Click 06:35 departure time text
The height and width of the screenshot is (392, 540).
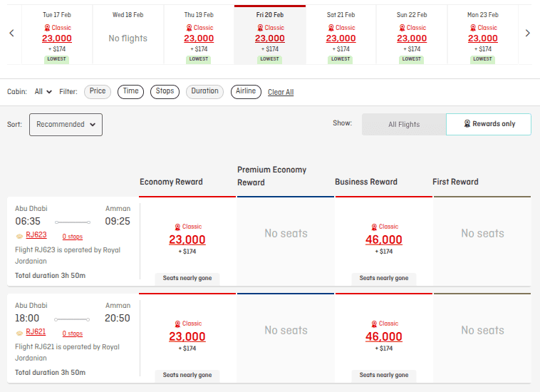(x=28, y=221)
